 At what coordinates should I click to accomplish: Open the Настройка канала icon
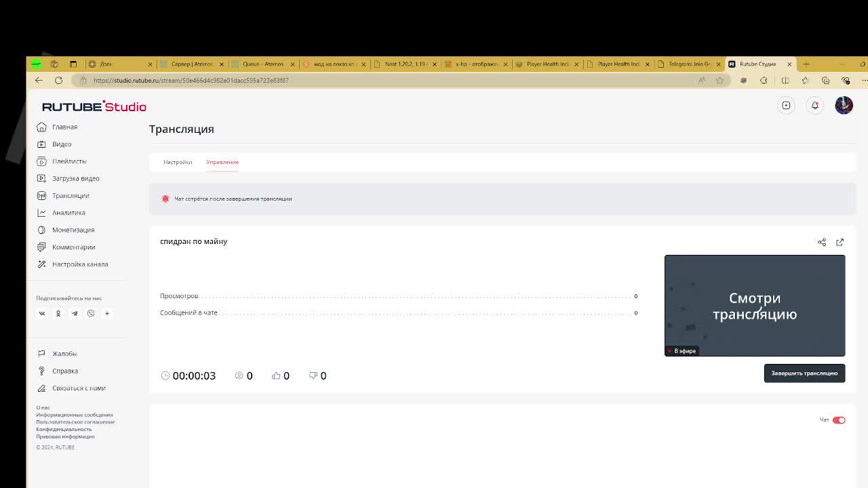(x=41, y=264)
